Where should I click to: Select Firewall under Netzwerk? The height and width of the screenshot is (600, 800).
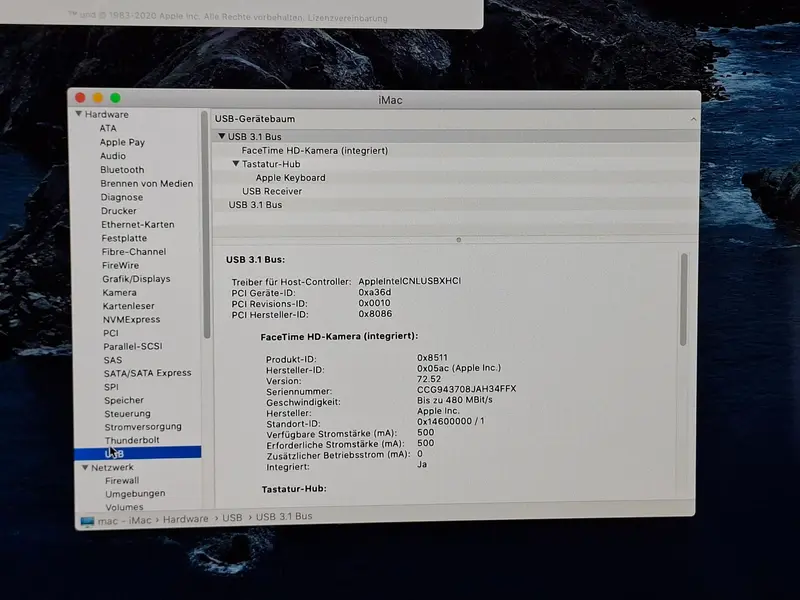point(122,481)
